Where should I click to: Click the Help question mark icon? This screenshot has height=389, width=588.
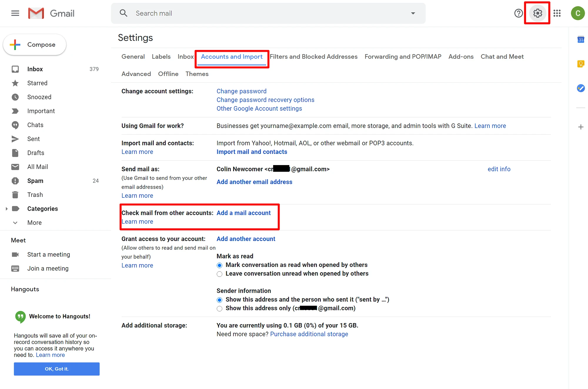[x=519, y=13]
